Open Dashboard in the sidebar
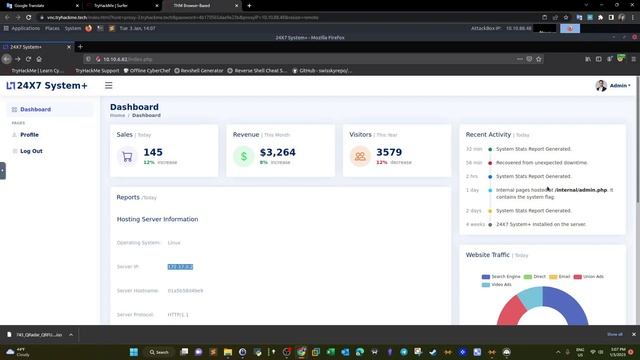 click(x=50, y=109)
